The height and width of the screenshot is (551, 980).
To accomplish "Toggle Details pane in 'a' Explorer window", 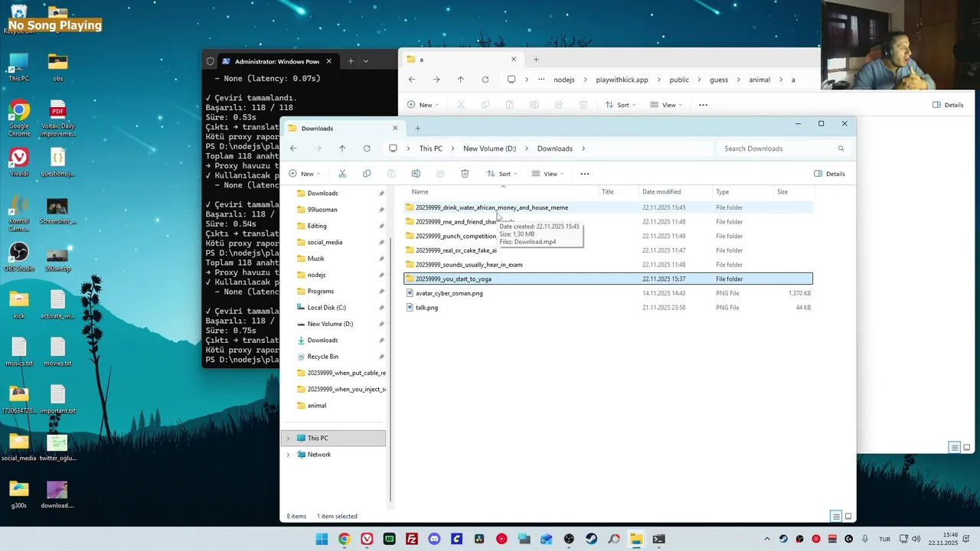I will 948,105.
